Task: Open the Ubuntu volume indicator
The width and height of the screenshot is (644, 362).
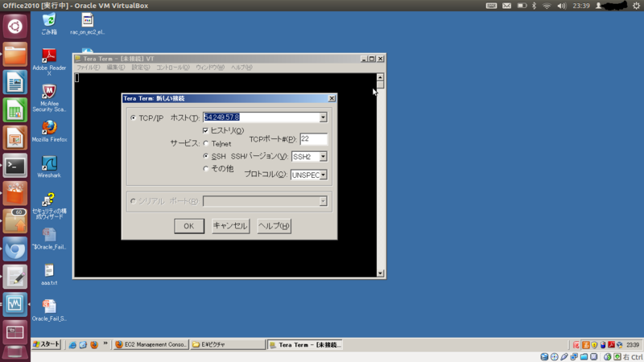Action: tap(561, 6)
